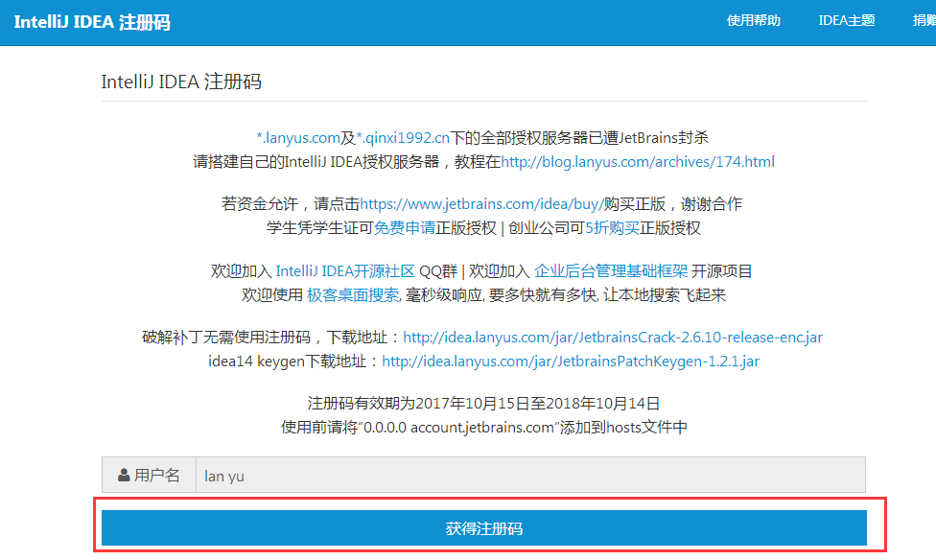Viewport: 936px width, 560px height.
Task: Click the 5折购买 startup discount link
Action: [x=612, y=228]
